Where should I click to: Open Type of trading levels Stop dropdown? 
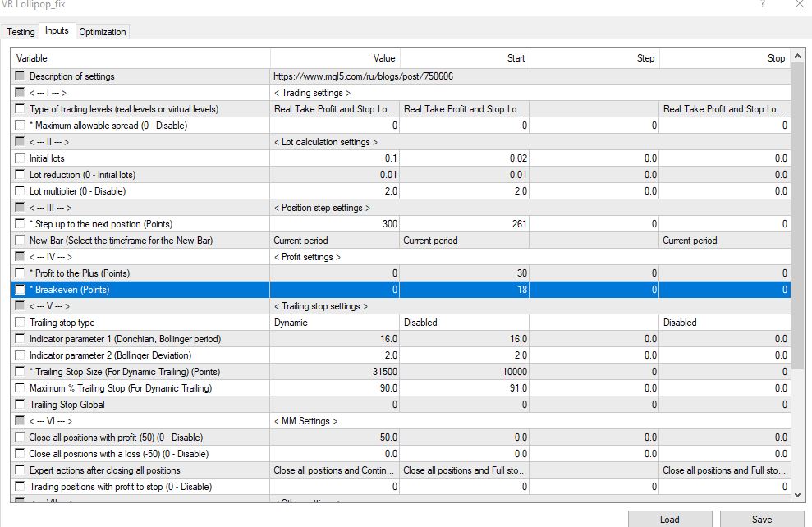coord(724,108)
